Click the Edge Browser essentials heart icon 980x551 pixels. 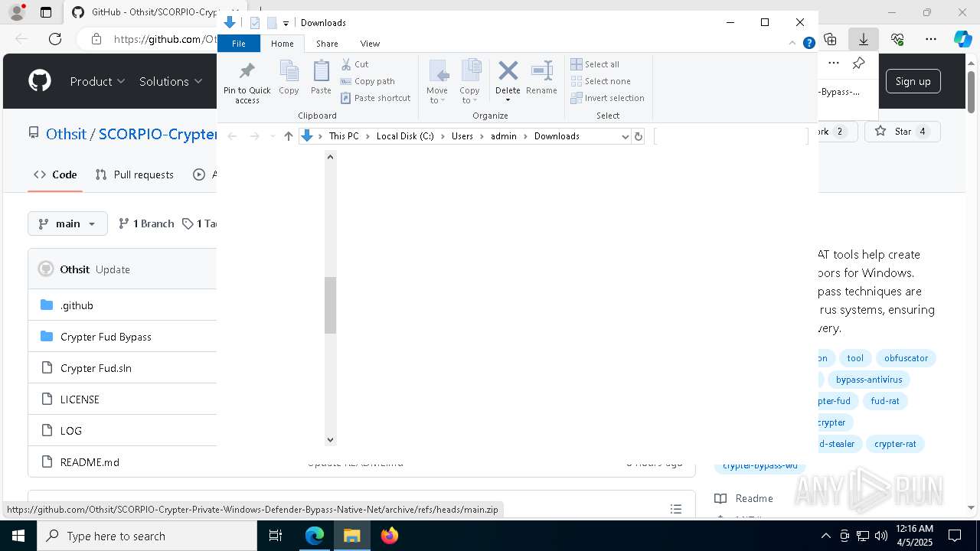897,38
